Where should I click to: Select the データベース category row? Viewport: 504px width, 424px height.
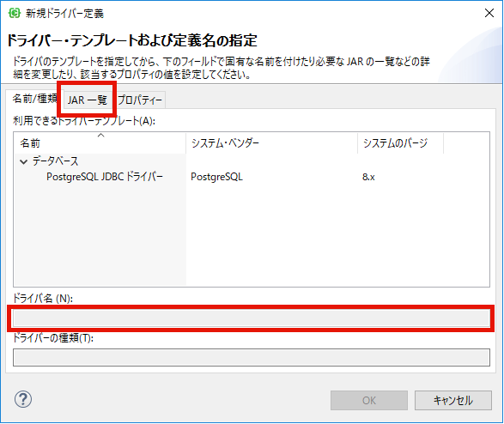tap(55, 161)
